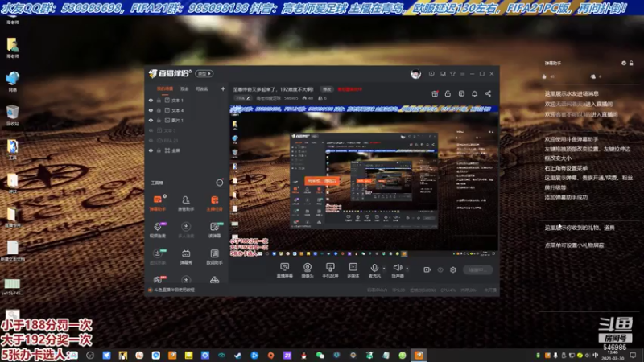The height and width of the screenshot is (362, 644).
Task: Toggle lock on 文本 1 layer
Action: click(159, 100)
